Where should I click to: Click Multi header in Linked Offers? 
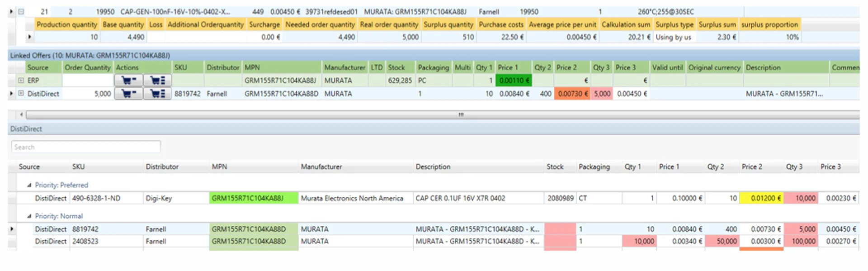click(x=462, y=67)
